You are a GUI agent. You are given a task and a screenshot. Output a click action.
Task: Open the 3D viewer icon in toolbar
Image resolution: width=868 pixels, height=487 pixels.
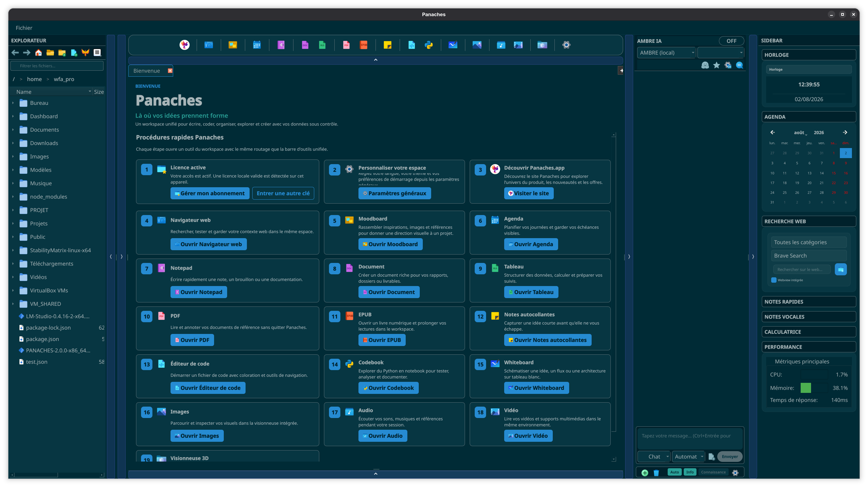pos(542,45)
